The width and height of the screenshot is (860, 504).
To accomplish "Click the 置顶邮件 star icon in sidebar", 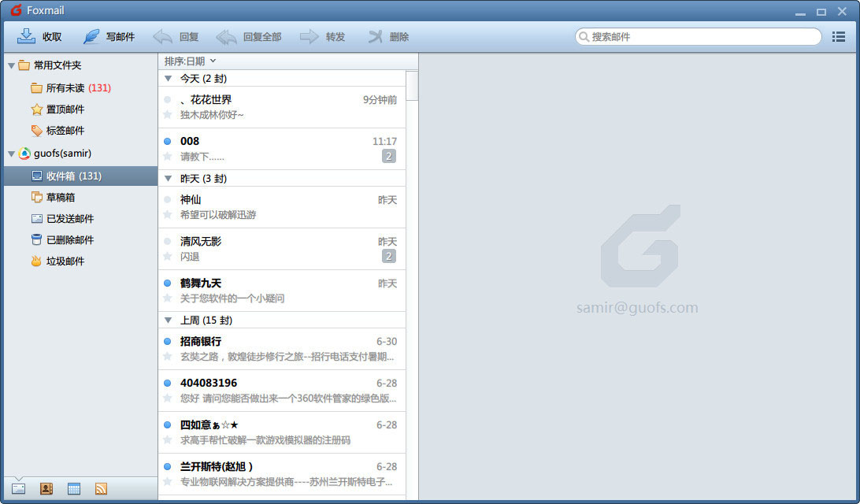I will click(x=37, y=109).
